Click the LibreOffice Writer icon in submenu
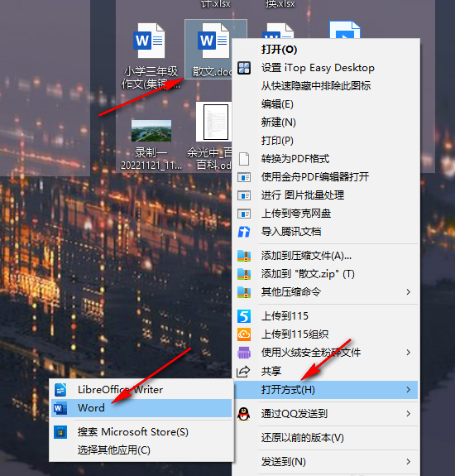The image size is (455, 476). 60,390
